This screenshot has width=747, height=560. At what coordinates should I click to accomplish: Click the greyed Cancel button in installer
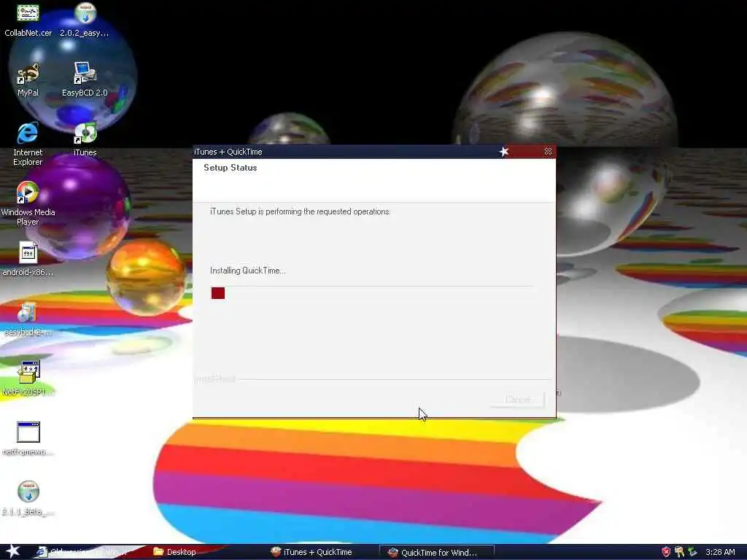tap(517, 399)
